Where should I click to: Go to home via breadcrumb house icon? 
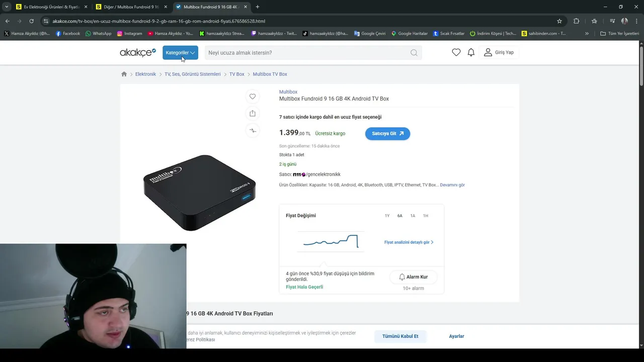(124, 74)
